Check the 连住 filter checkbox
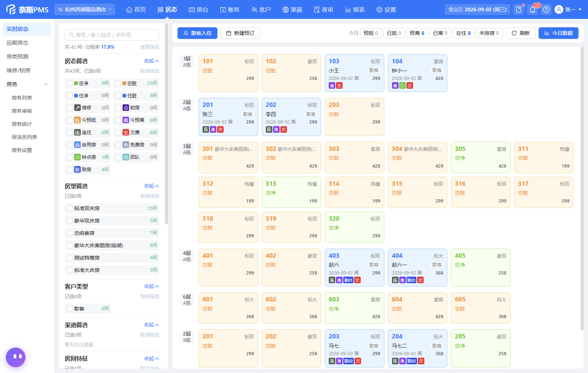The height and width of the screenshot is (373, 588). [x=70, y=132]
